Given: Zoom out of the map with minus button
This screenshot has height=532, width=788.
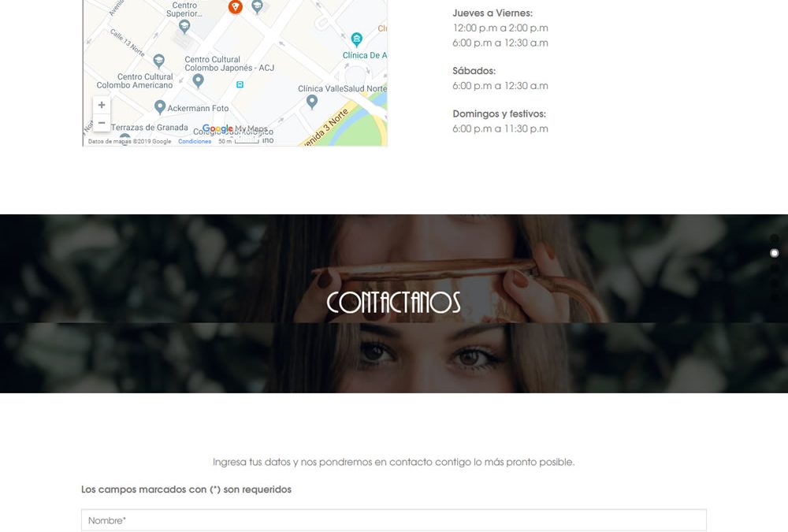Looking at the screenshot, I should [x=102, y=123].
